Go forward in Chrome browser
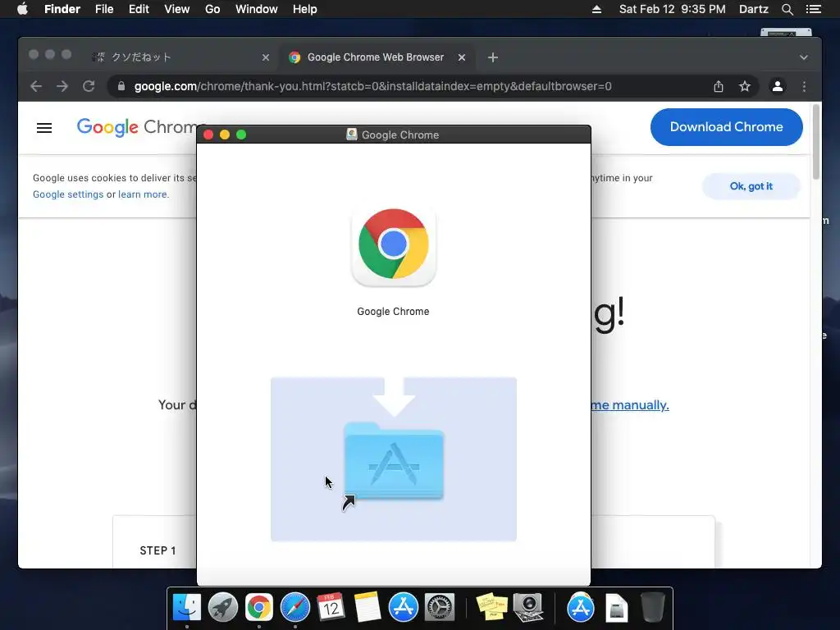840x630 pixels. tap(62, 86)
